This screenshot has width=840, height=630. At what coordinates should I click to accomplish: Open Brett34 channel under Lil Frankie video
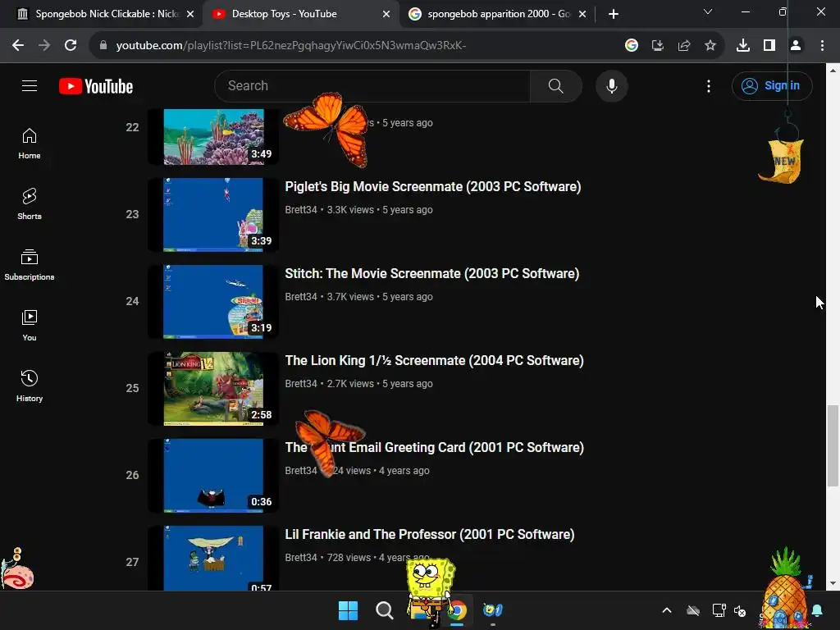click(x=301, y=557)
